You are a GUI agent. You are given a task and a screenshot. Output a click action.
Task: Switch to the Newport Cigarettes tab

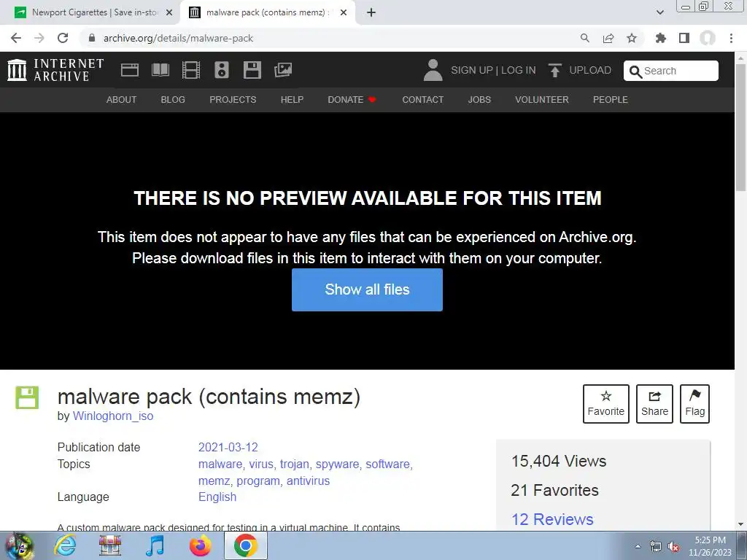(93, 12)
